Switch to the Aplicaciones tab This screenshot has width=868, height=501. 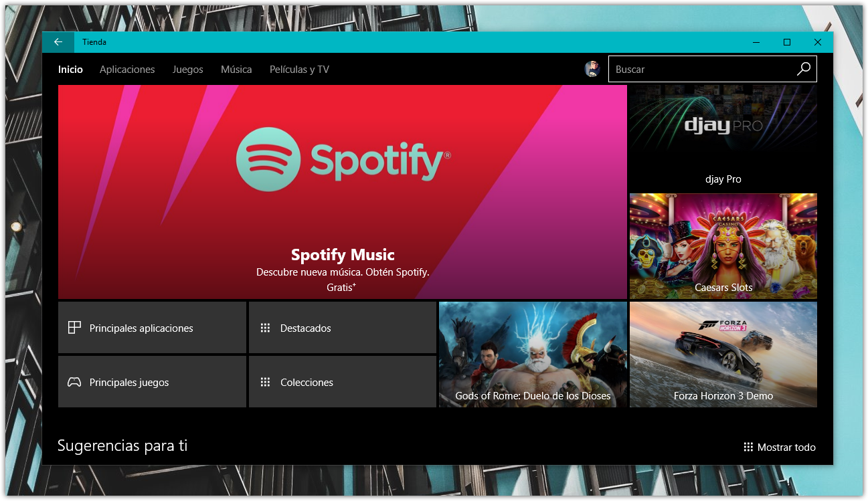click(x=127, y=70)
